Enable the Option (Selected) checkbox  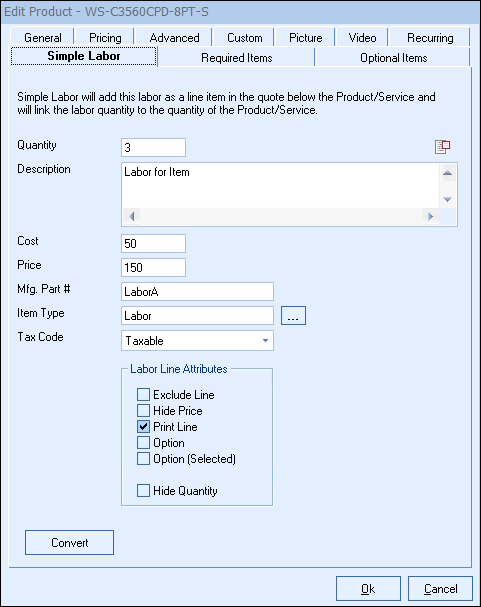[x=143, y=459]
